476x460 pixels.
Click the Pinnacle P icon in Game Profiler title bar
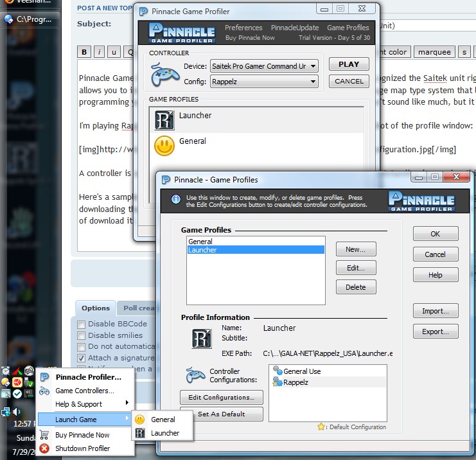pos(143,12)
